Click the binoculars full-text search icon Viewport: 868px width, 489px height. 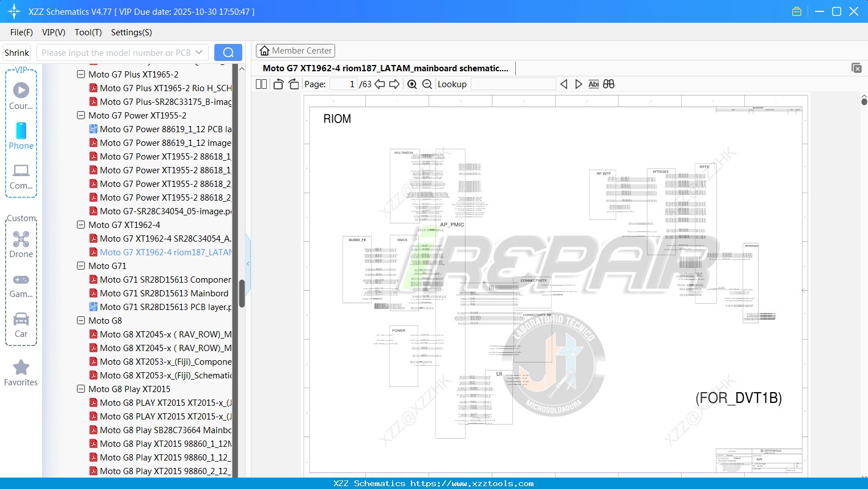click(x=608, y=84)
